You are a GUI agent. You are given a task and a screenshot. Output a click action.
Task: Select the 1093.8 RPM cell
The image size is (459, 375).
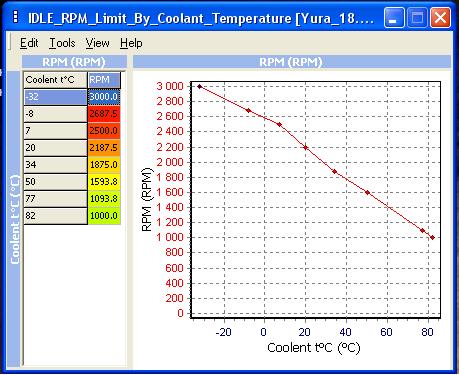coord(104,199)
